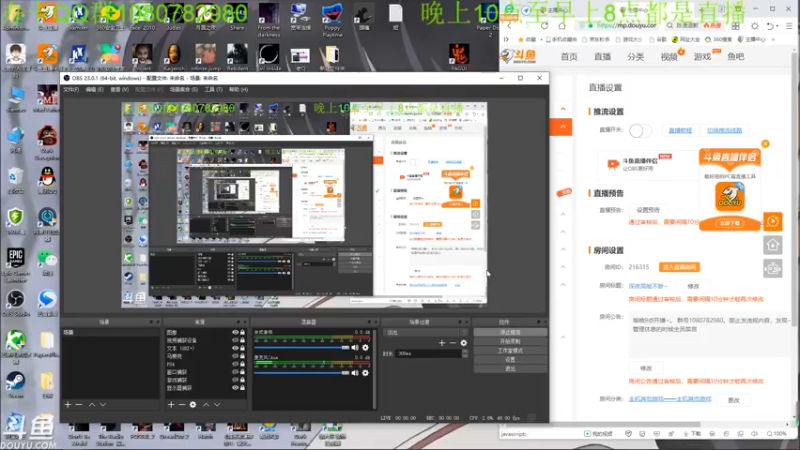The image size is (800, 450).
Task: Go to 首页 on the Douyu nav
Action: 569,57
